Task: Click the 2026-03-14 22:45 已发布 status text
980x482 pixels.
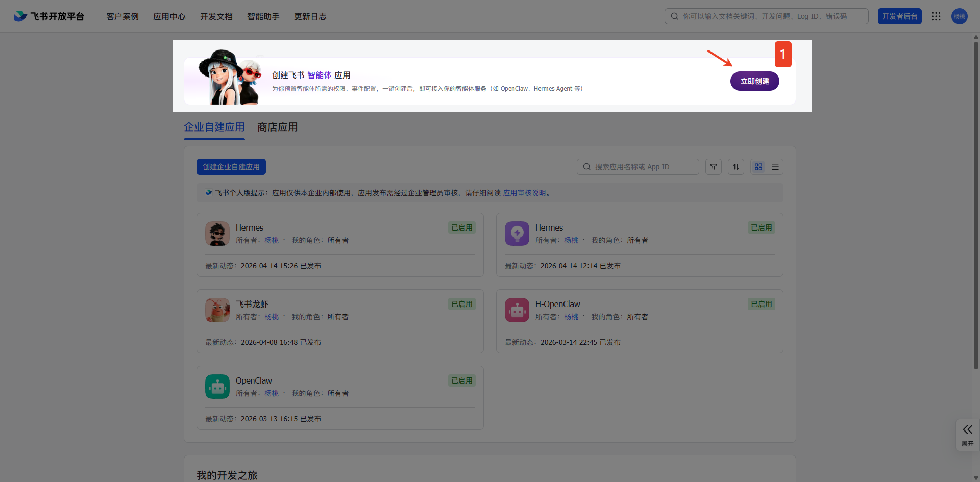Action: tap(580, 342)
